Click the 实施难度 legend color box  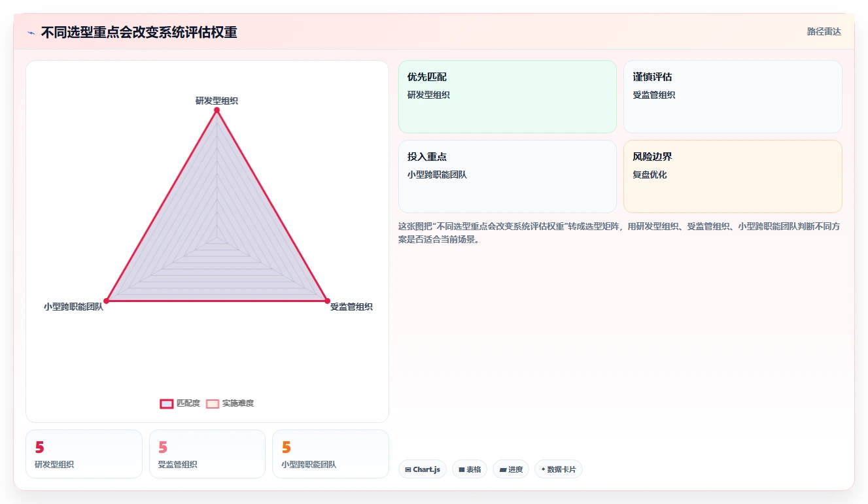pos(213,403)
